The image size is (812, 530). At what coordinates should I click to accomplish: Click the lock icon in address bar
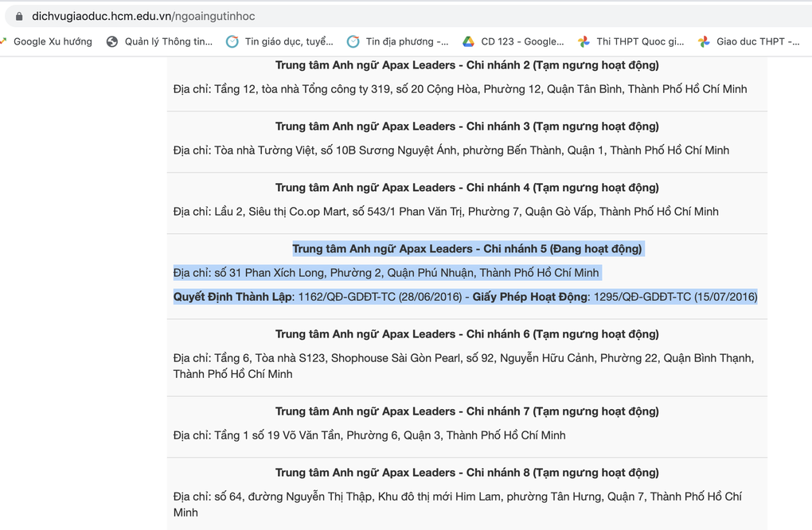tap(19, 16)
